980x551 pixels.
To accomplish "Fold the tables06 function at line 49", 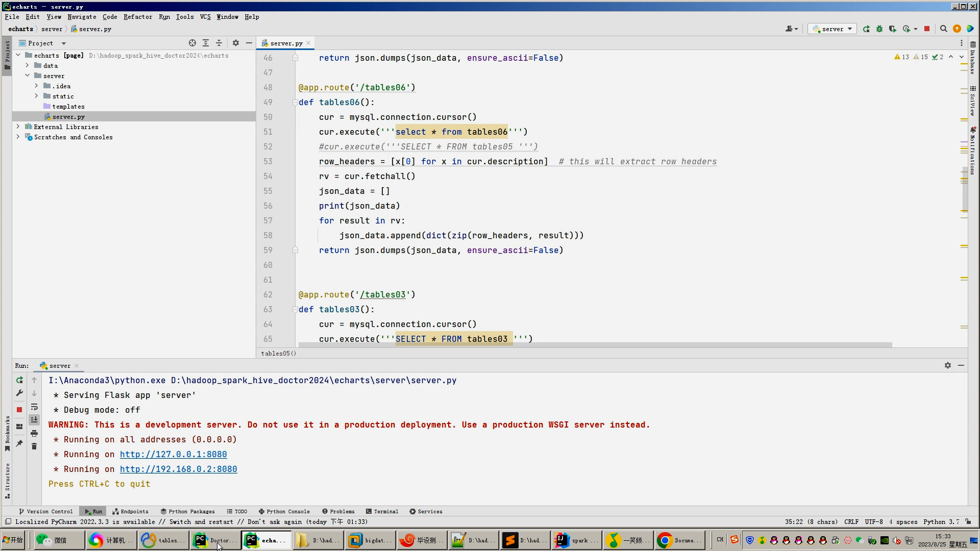I will pos(295,102).
